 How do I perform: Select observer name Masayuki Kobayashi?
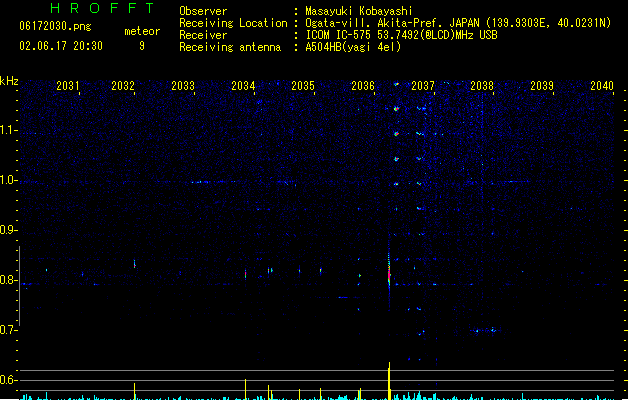pos(359,11)
